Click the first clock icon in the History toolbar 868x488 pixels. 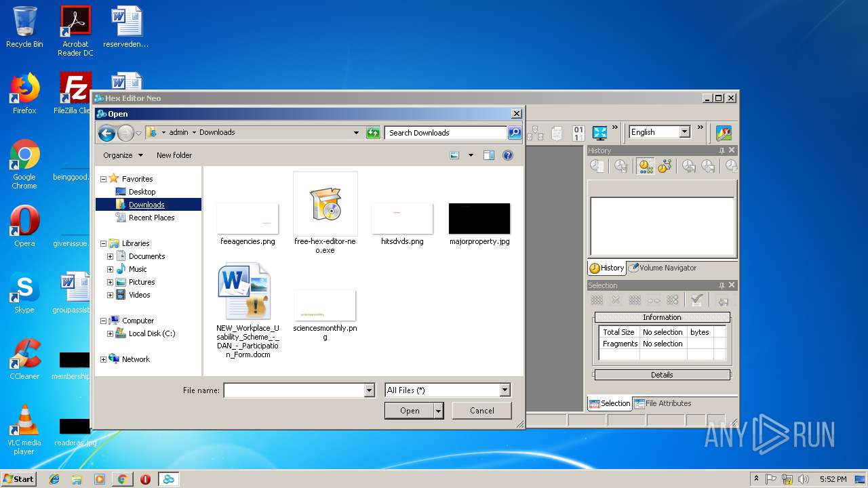(x=597, y=166)
